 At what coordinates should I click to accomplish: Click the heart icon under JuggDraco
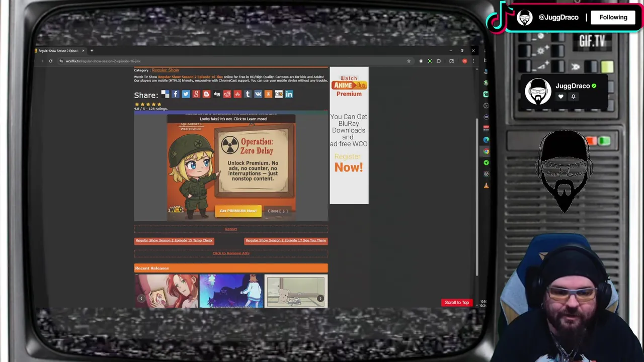(x=560, y=97)
